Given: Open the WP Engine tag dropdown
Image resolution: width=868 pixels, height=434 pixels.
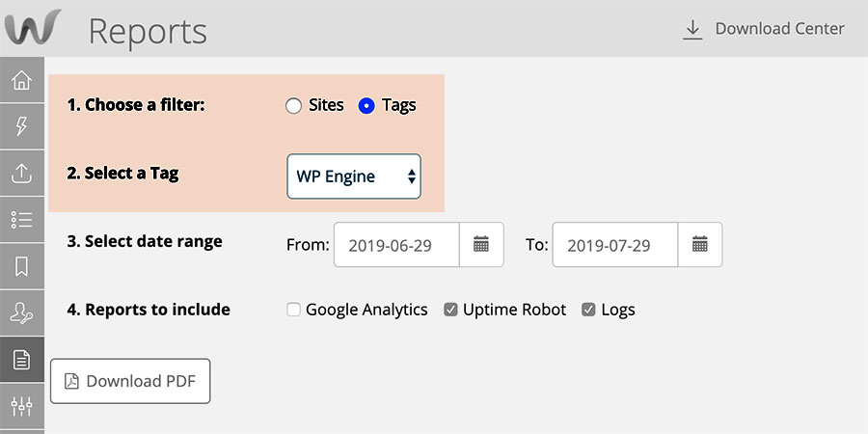Looking at the screenshot, I should (354, 176).
